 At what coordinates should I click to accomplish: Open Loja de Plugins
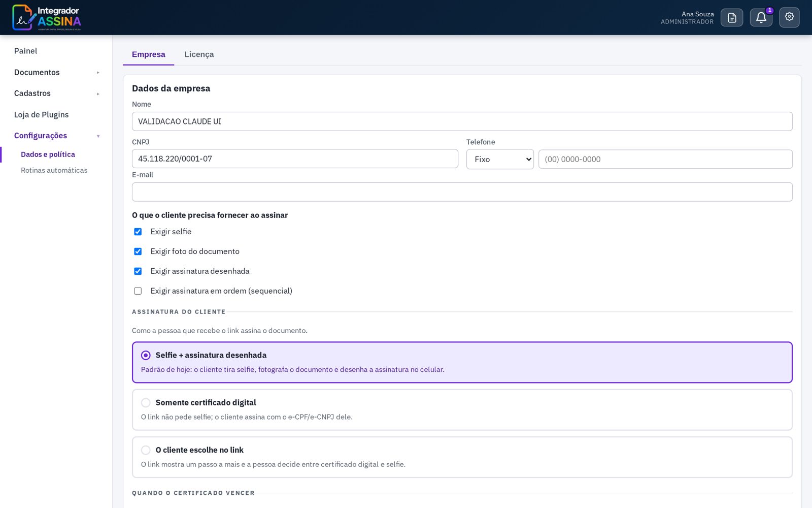pos(41,115)
